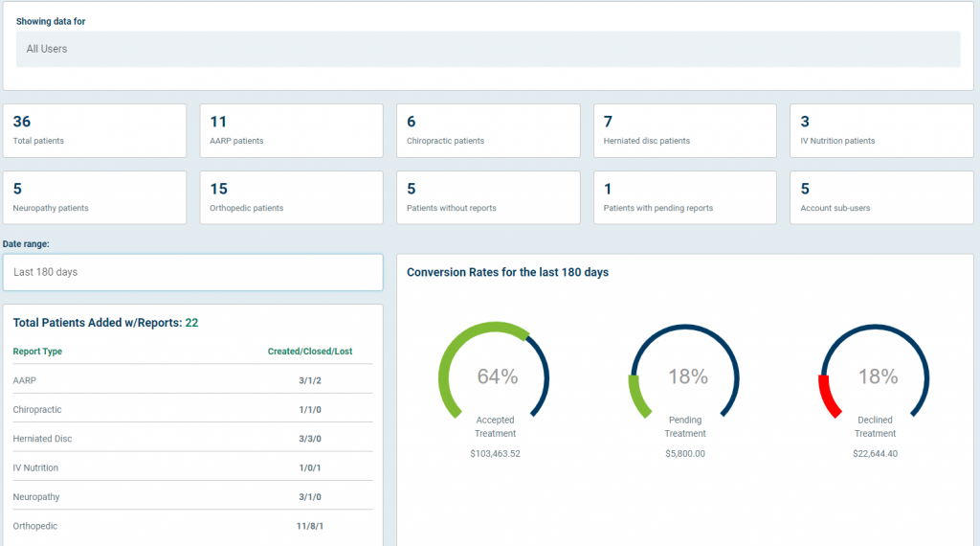Click the Declined Treatment label
980x546 pixels.
[875, 426]
